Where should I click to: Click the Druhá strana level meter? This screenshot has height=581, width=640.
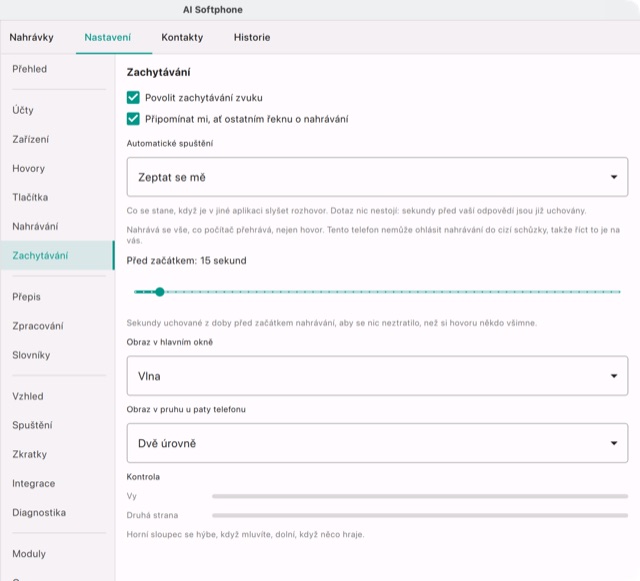[420, 515]
